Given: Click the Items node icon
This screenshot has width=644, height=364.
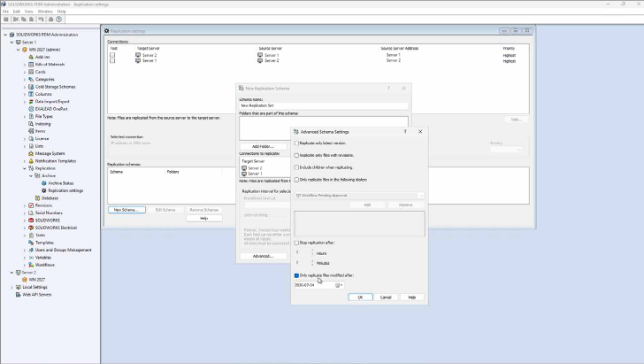Looking at the screenshot, I should point(31,131).
